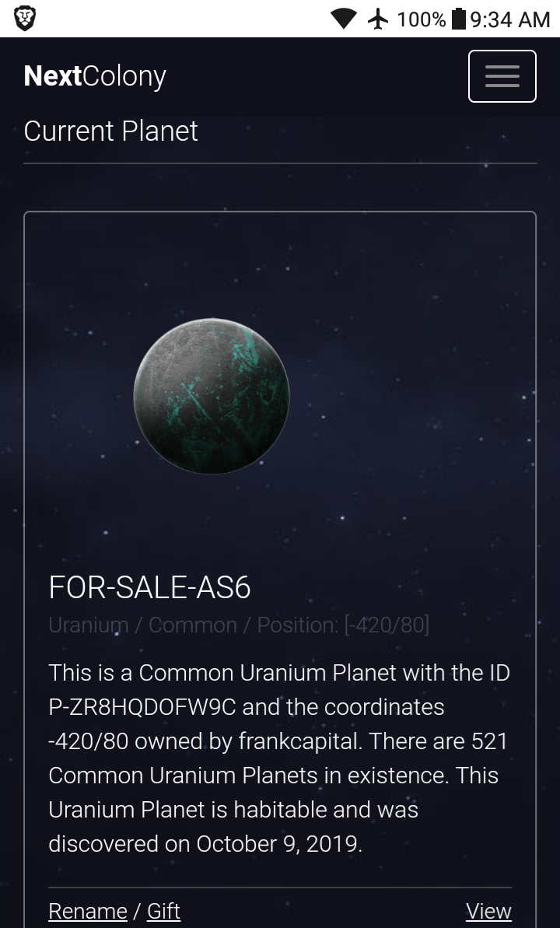Click the Gift link
The image size is (560, 928).
click(163, 911)
